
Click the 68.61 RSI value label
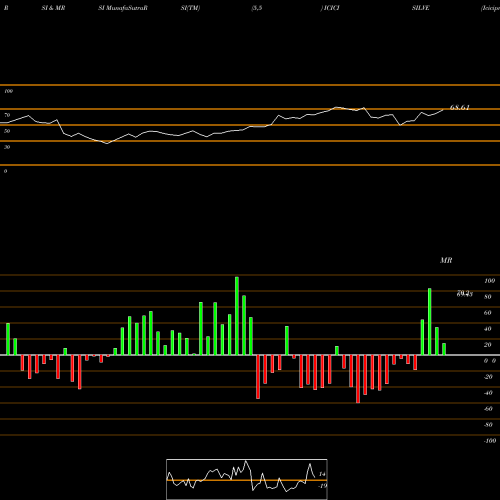pyautogui.click(x=459, y=107)
